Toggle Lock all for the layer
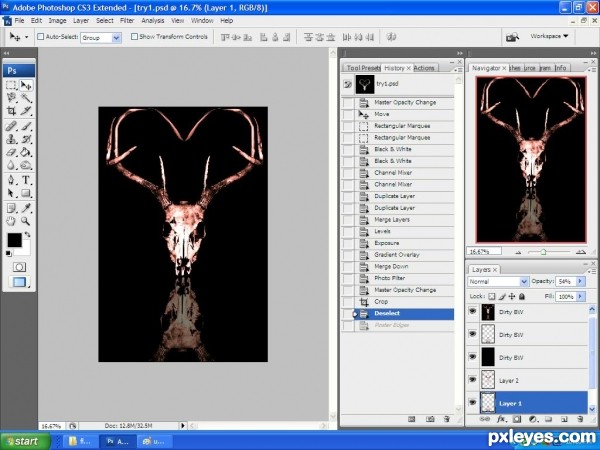Screen dimensions: 600x450 [522, 297]
